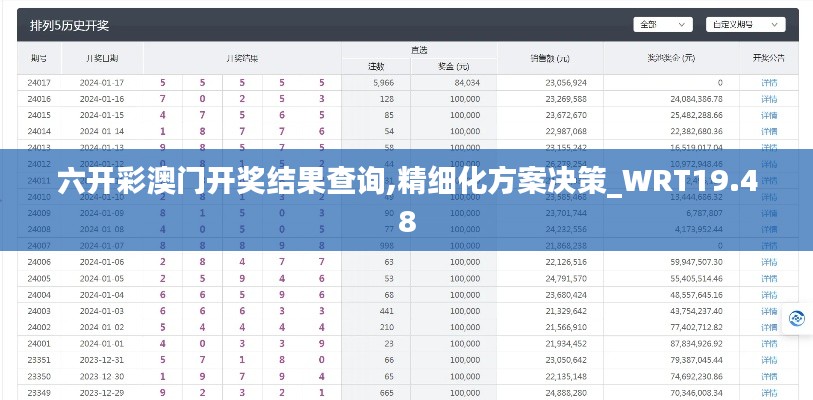Open the 全部 filter dropdown
This screenshot has height=400, width=813.
662,24
